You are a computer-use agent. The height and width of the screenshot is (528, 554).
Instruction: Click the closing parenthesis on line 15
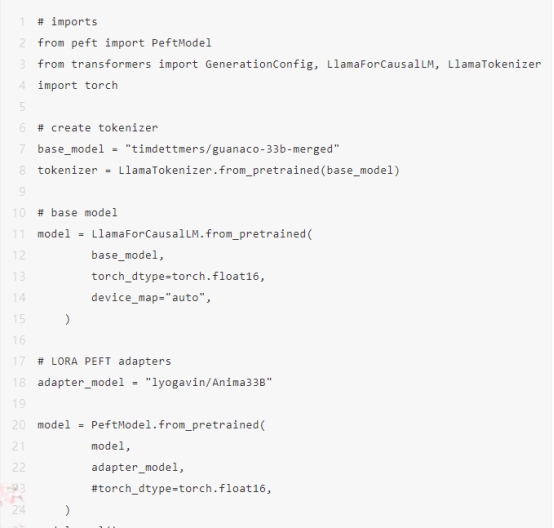[67, 319]
